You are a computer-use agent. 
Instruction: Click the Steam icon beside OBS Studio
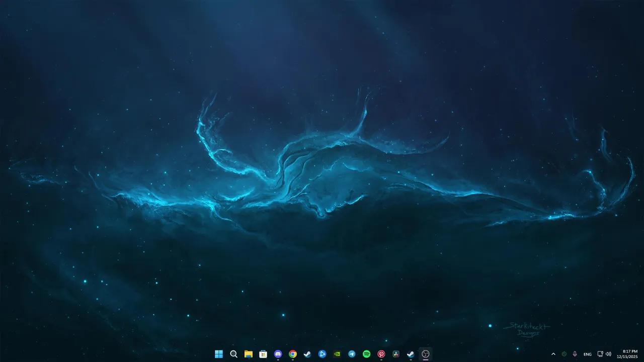pos(411,354)
